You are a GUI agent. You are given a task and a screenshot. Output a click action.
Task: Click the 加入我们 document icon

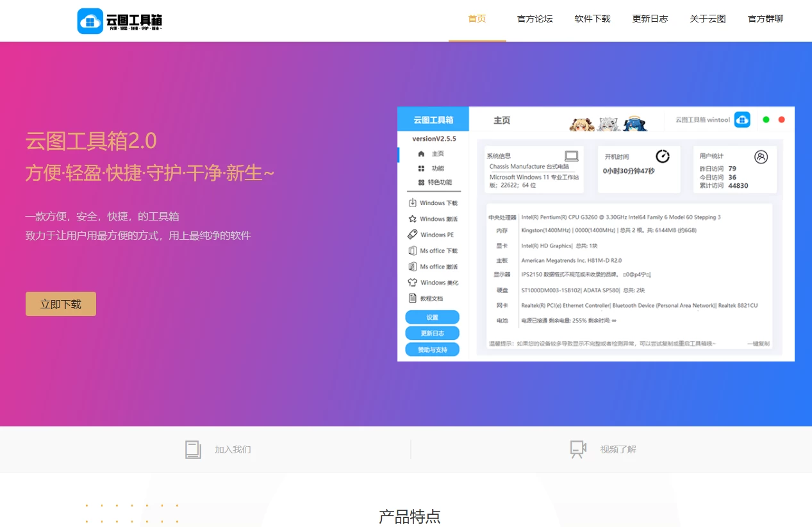193,449
